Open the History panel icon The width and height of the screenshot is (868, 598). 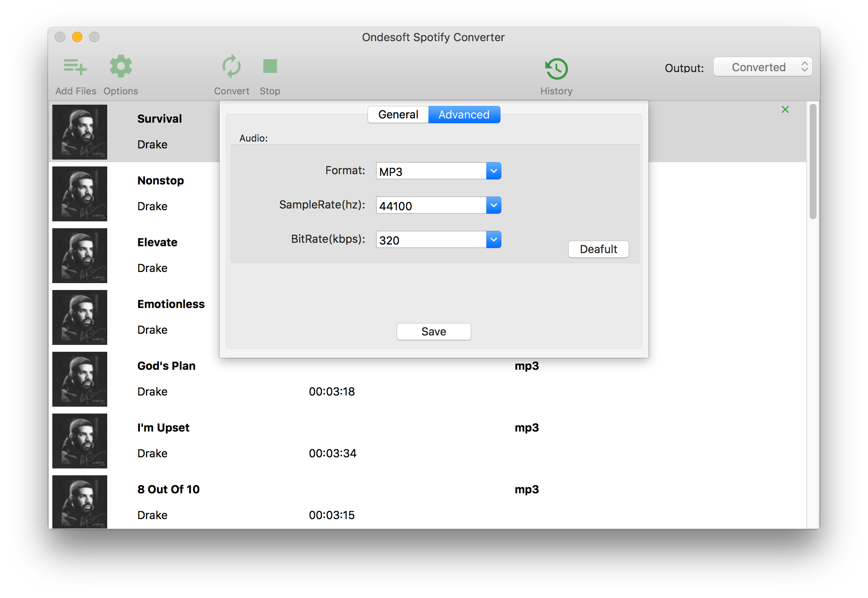coord(556,68)
